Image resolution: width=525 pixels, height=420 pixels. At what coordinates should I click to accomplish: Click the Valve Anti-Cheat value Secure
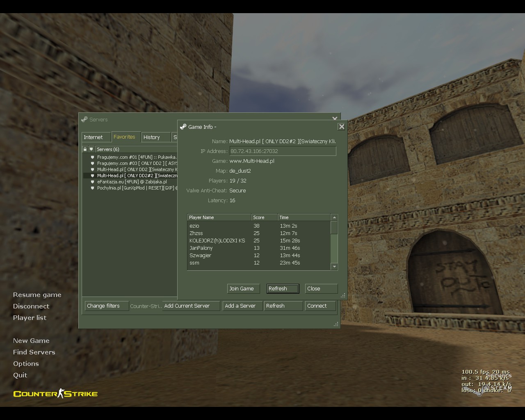237,191
